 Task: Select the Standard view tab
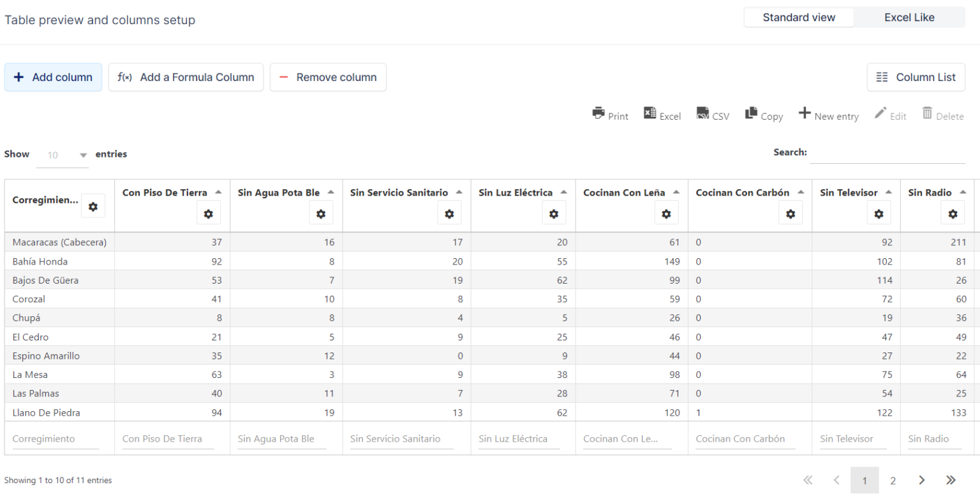click(x=798, y=17)
